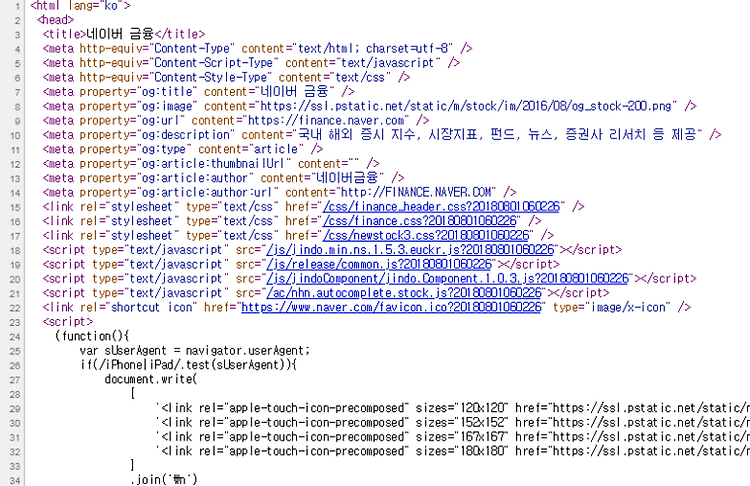Viewport: 750px width, 486px height.
Task: Click the apple-touch-icon sizes="152x152" line
Action: pyautogui.click(x=452, y=422)
